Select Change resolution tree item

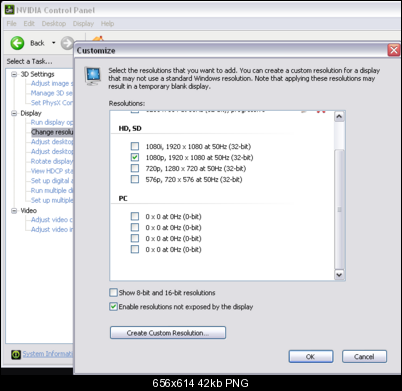pyautogui.click(x=52, y=132)
